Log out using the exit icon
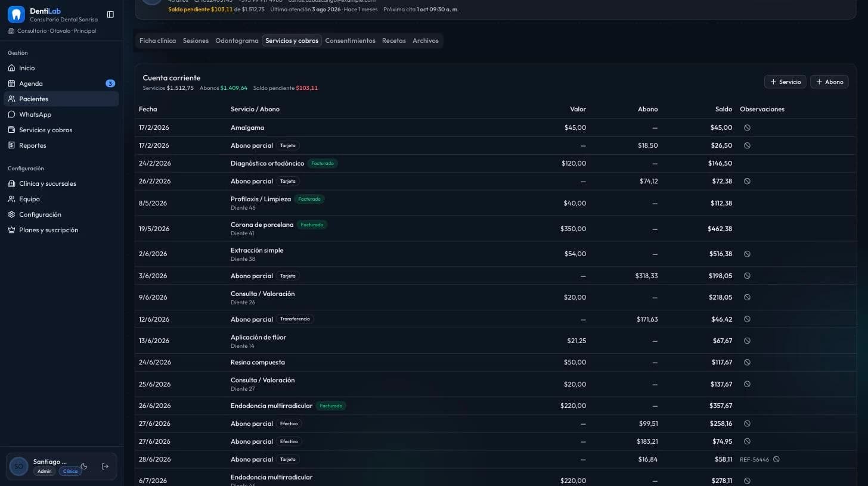The width and height of the screenshot is (868, 486). click(106, 466)
